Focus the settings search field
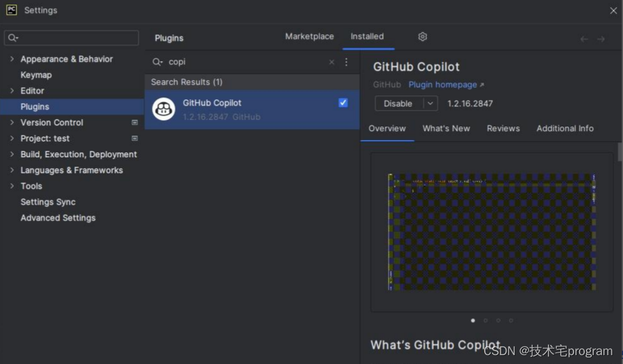 (x=71, y=38)
